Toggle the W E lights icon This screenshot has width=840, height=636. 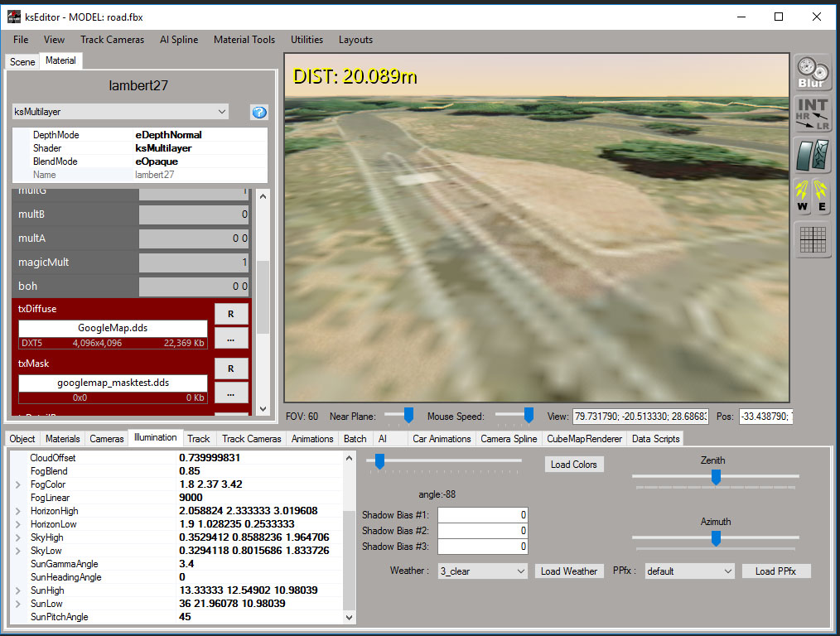[x=812, y=196]
